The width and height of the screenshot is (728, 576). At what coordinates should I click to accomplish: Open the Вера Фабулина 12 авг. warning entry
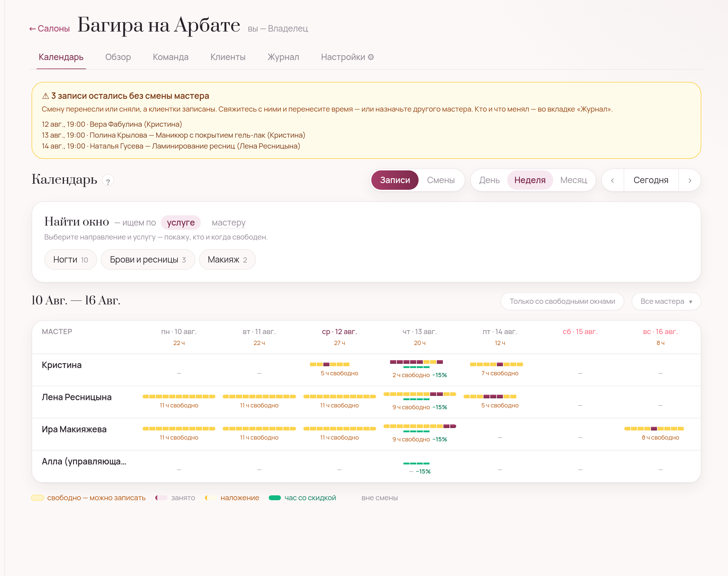pyautogui.click(x=112, y=124)
